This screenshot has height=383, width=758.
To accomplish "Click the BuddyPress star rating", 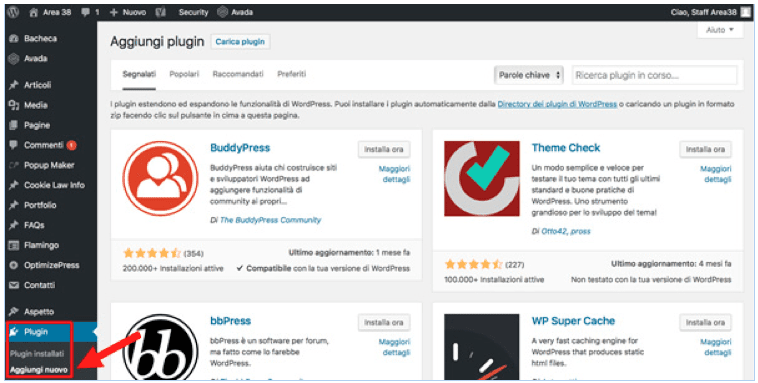I will [x=152, y=253].
